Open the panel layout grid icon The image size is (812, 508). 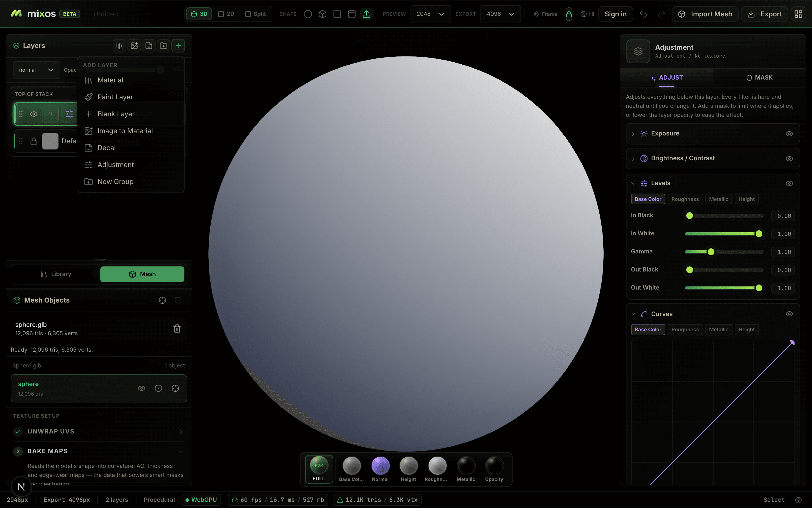(x=798, y=14)
